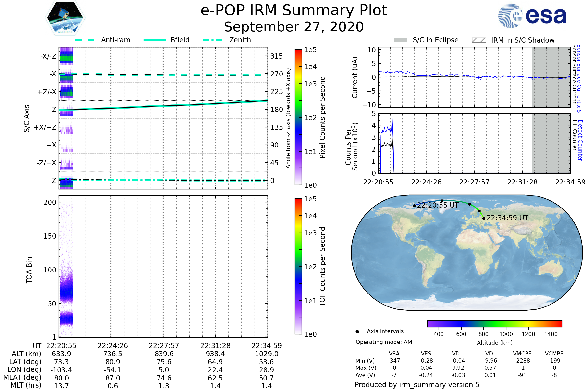Click the TOF Counts per Second colorbar
The width and height of the screenshot is (588, 392).
pyautogui.click(x=298, y=266)
